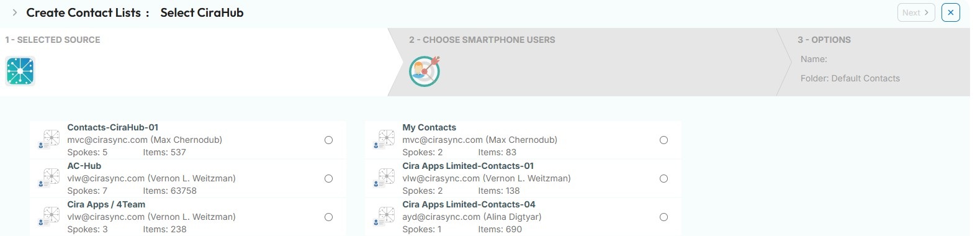Image resolution: width=980 pixels, height=236 pixels.
Task: Click the Cira Apps Limited-Contacts-01 hub title
Action: (x=468, y=166)
